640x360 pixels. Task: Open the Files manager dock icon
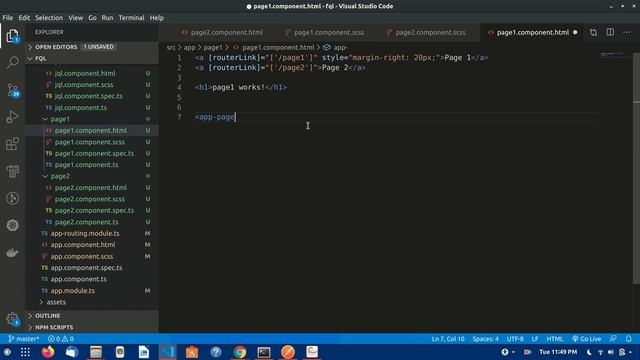point(96,352)
